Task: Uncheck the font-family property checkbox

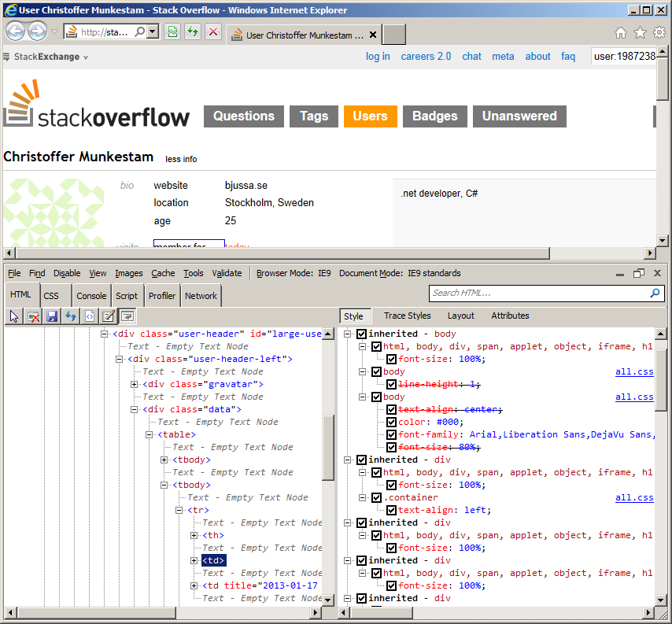Action: point(391,434)
